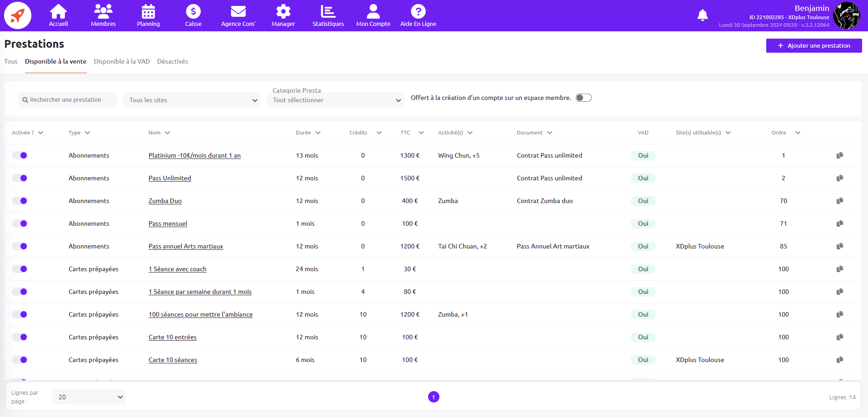868x417 pixels.
Task: Switch to the Désactivés tab
Action: click(x=172, y=61)
